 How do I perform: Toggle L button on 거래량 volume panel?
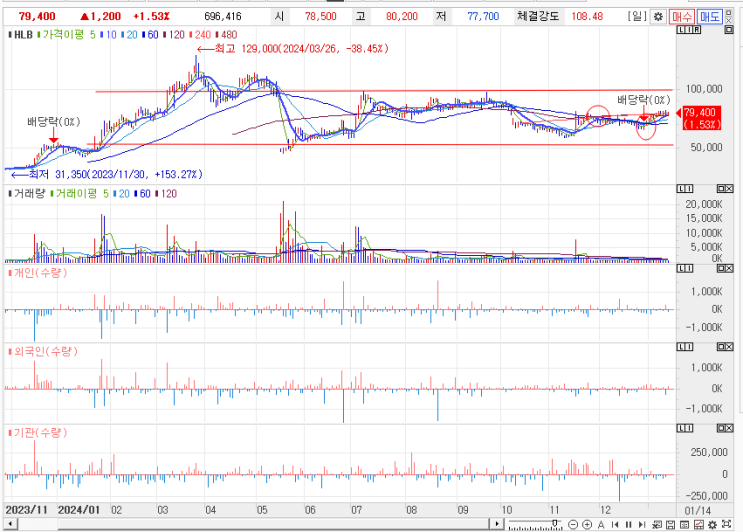(681, 189)
